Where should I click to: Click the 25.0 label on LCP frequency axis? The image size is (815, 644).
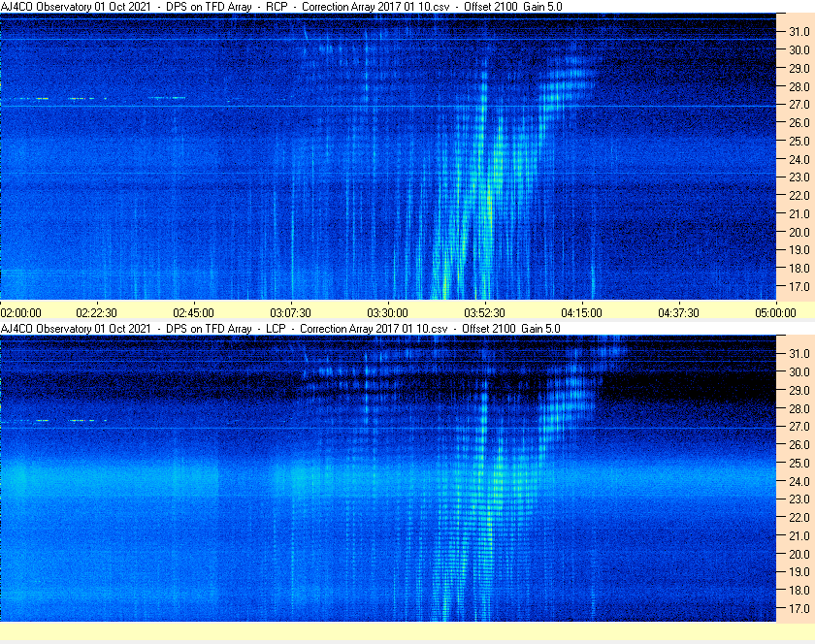(x=799, y=464)
